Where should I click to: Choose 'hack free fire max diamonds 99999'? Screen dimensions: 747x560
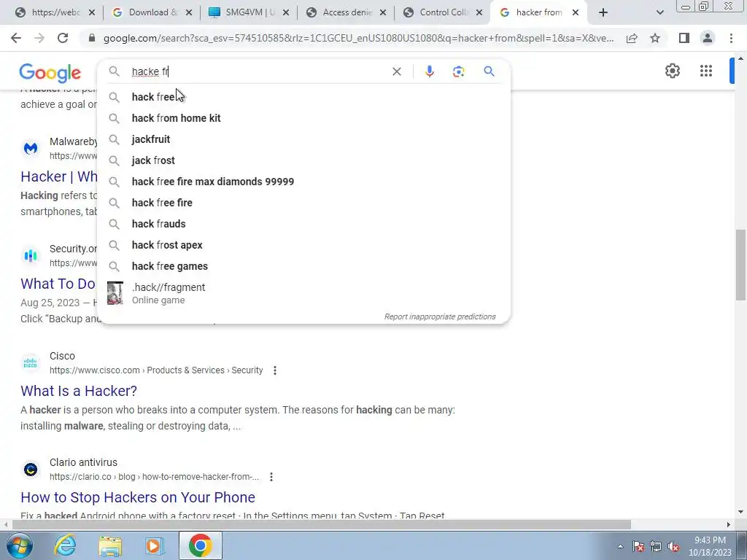[304, 182]
